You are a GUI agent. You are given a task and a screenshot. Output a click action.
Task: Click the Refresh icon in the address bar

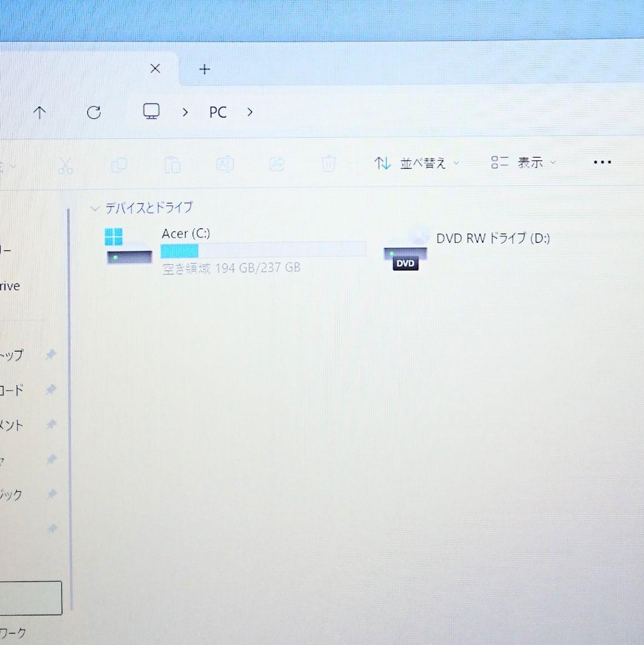[94, 112]
